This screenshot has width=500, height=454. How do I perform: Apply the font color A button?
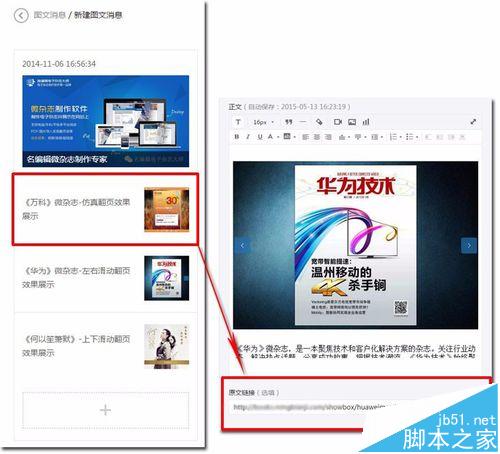coord(270,137)
